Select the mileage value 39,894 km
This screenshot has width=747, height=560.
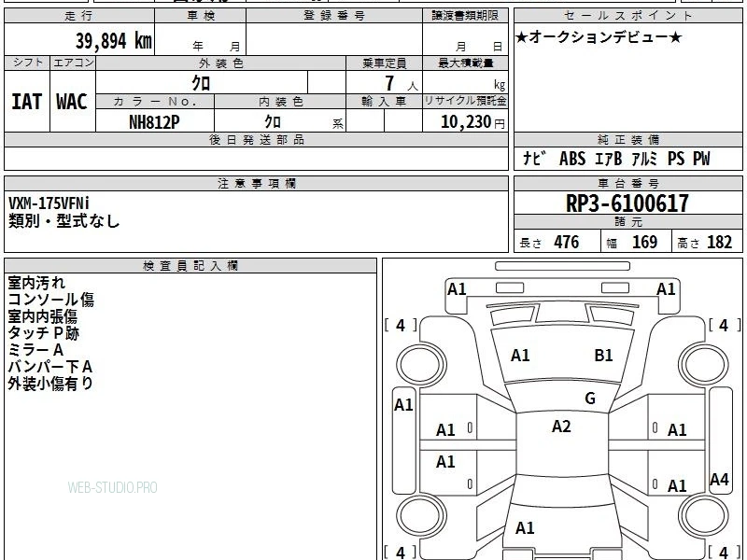114,41
